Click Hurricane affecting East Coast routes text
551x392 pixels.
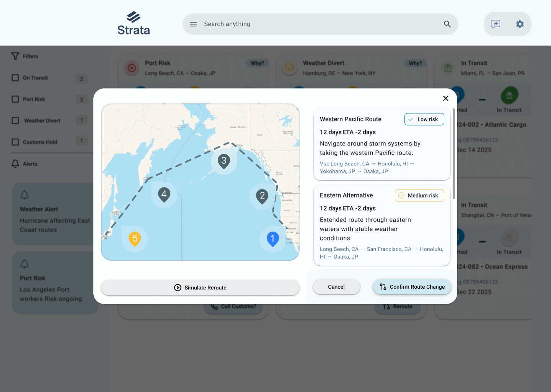55,225
